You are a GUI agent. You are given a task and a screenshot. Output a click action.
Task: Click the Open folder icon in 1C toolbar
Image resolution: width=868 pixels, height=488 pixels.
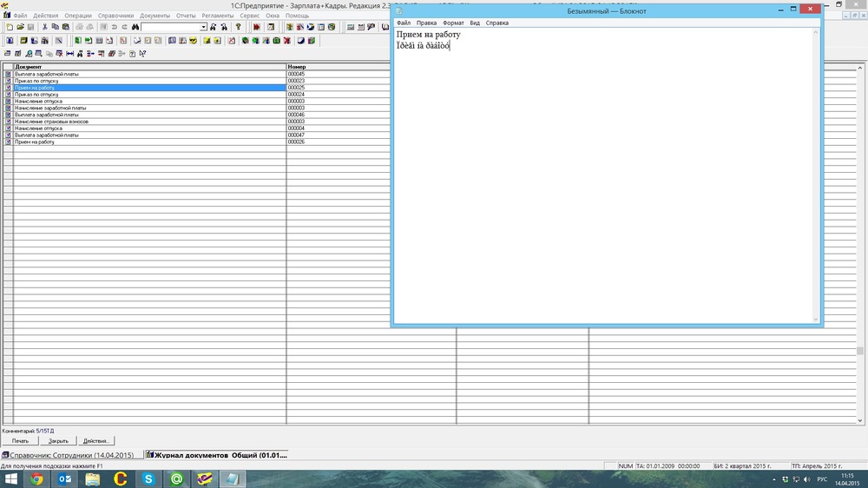click(x=20, y=27)
